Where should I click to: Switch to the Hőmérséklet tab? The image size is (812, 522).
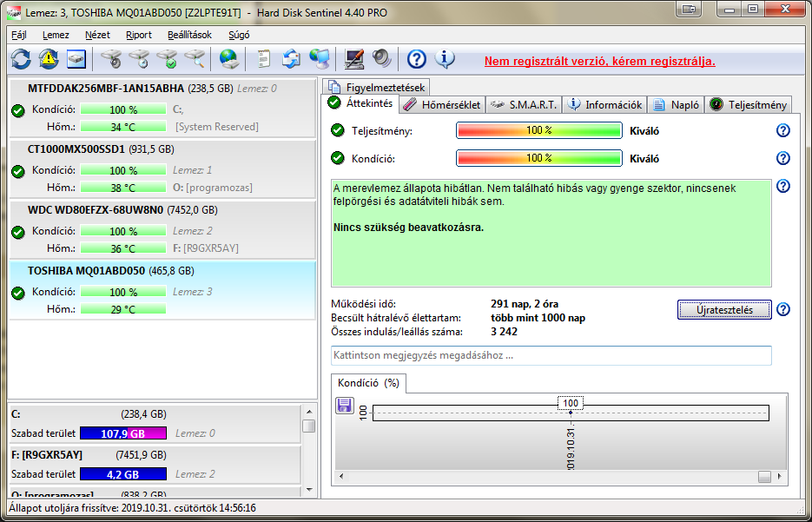coord(443,104)
